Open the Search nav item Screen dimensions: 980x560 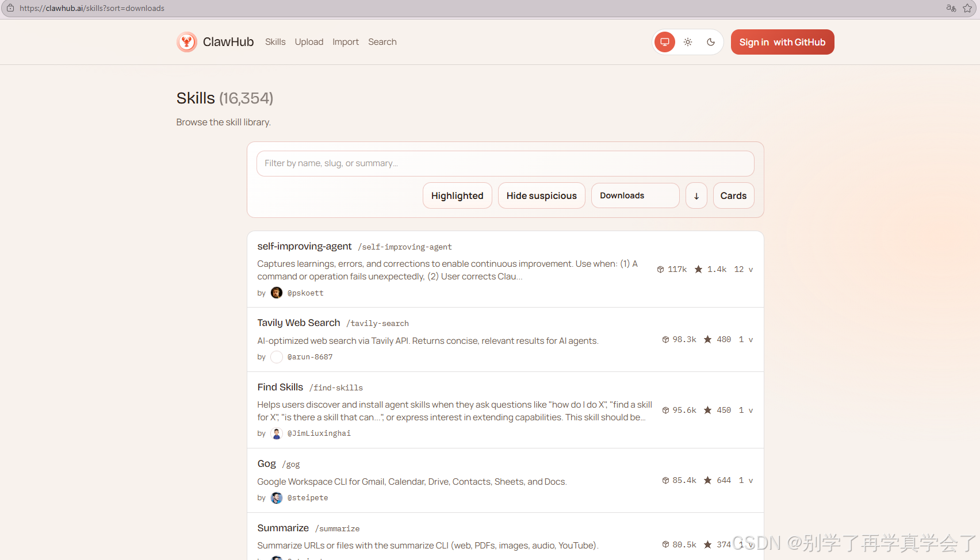[382, 42]
